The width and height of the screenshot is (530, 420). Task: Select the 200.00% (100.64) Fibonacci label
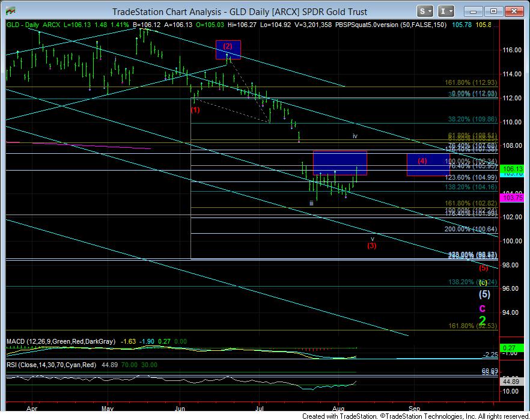coord(471,229)
